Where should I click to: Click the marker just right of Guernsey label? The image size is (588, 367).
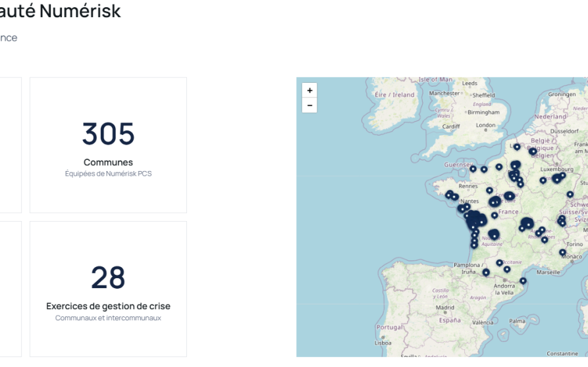click(x=473, y=169)
